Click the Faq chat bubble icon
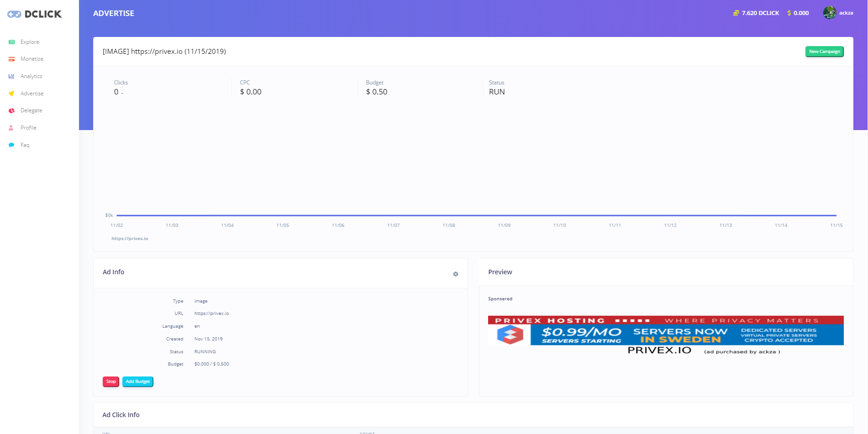The width and height of the screenshot is (868, 434). click(11, 145)
